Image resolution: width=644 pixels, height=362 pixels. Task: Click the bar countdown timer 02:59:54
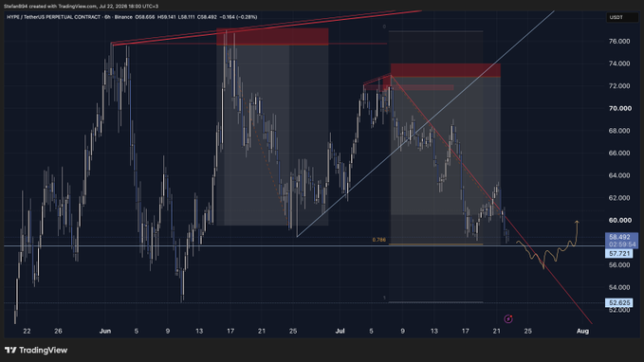point(622,244)
